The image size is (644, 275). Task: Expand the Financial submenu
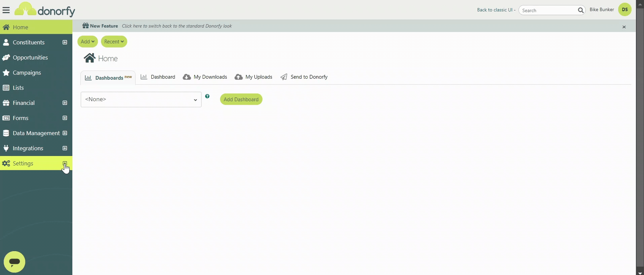tap(65, 103)
